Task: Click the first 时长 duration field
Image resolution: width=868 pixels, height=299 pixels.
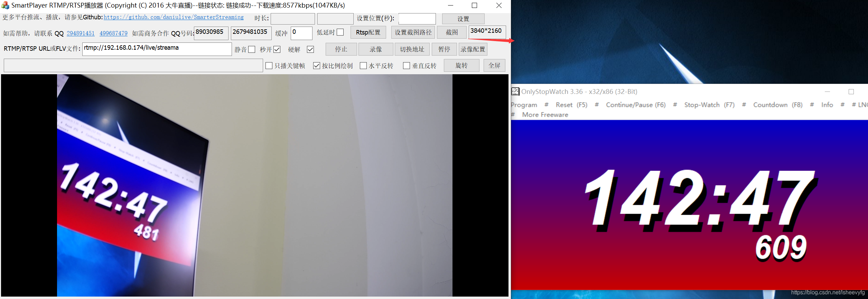Action: pos(293,19)
